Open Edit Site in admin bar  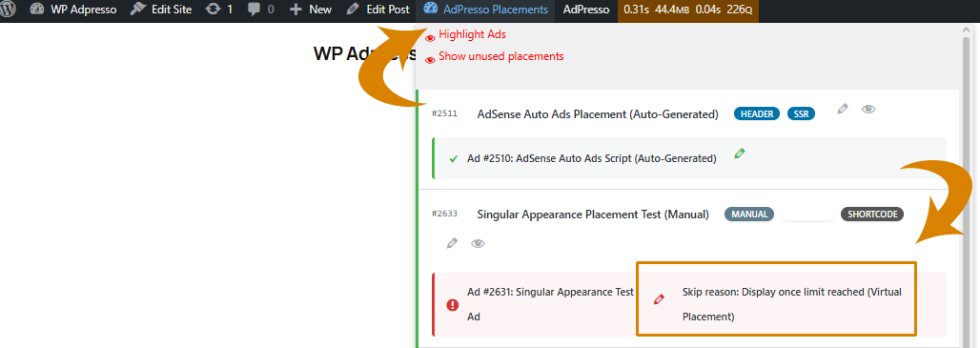point(160,10)
